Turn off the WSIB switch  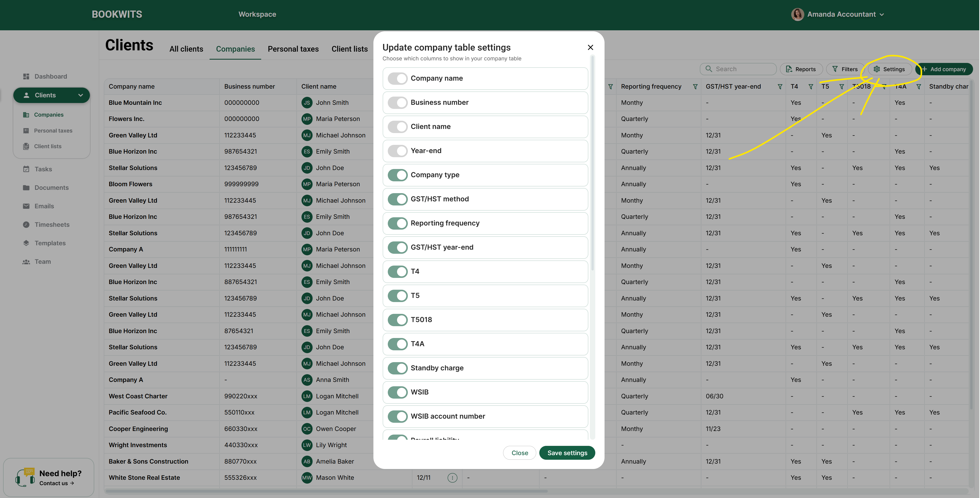[398, 393]
